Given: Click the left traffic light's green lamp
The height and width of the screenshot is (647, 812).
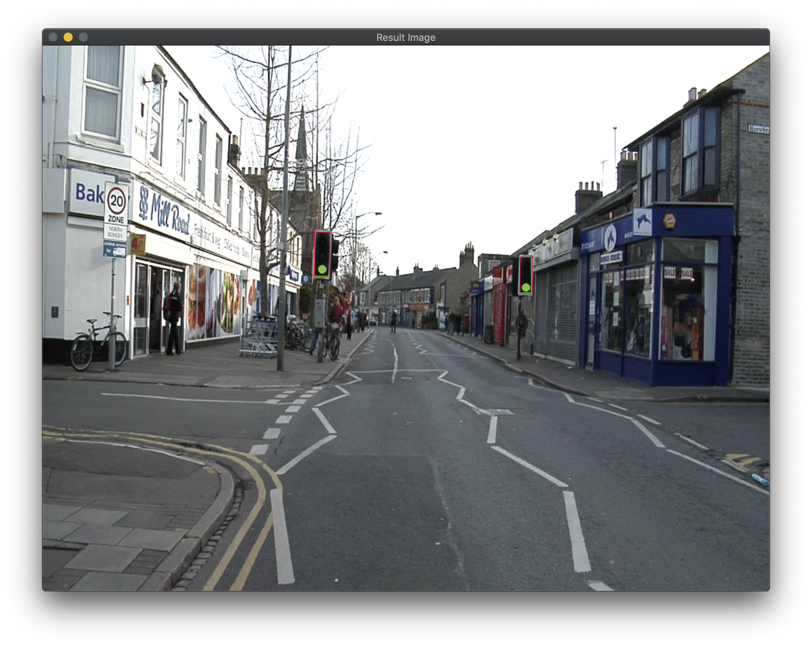Looking at the screenshot, I should [322, 269].
